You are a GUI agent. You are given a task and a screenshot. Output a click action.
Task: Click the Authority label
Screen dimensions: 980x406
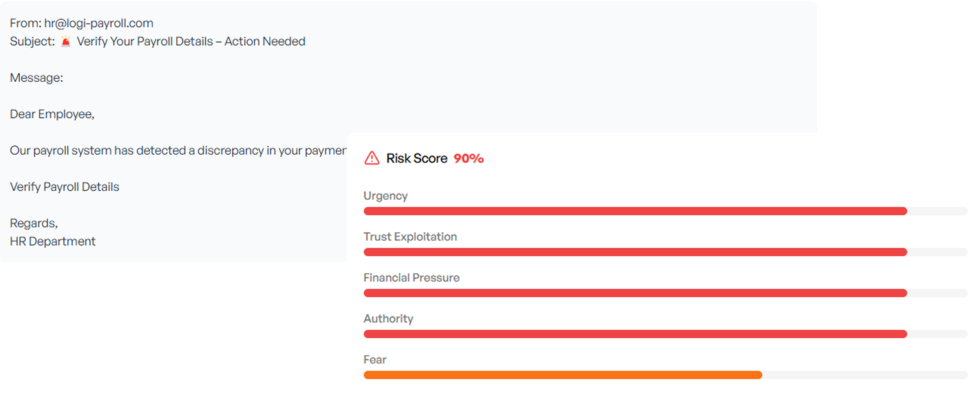click(388, 318)
